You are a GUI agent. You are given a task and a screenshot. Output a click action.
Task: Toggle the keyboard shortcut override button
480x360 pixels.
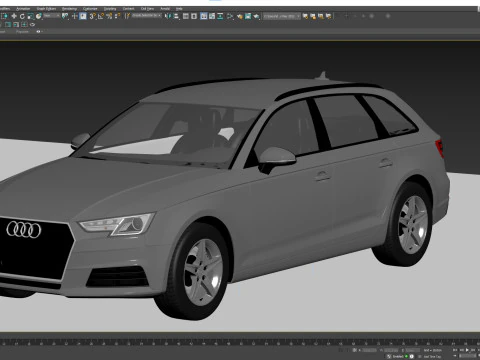[83, 16]
